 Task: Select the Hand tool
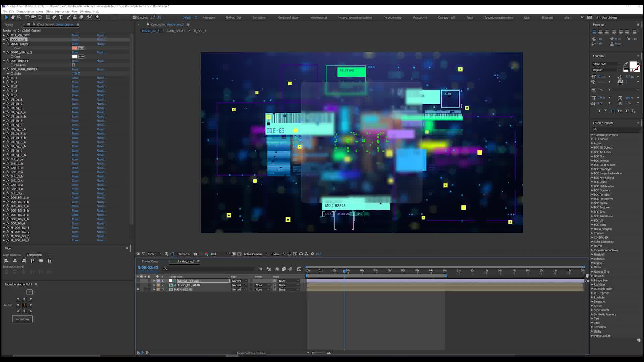pyautogui.click(x=13, y=17)
